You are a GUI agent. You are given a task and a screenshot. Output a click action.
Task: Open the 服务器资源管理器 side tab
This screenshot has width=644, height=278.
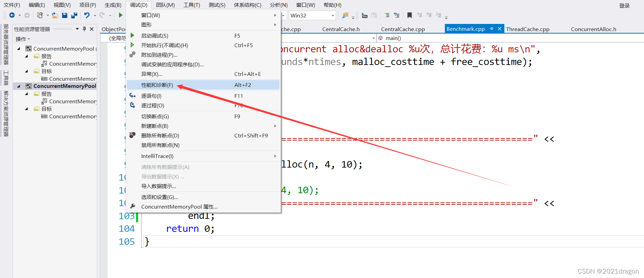[6, 44]
